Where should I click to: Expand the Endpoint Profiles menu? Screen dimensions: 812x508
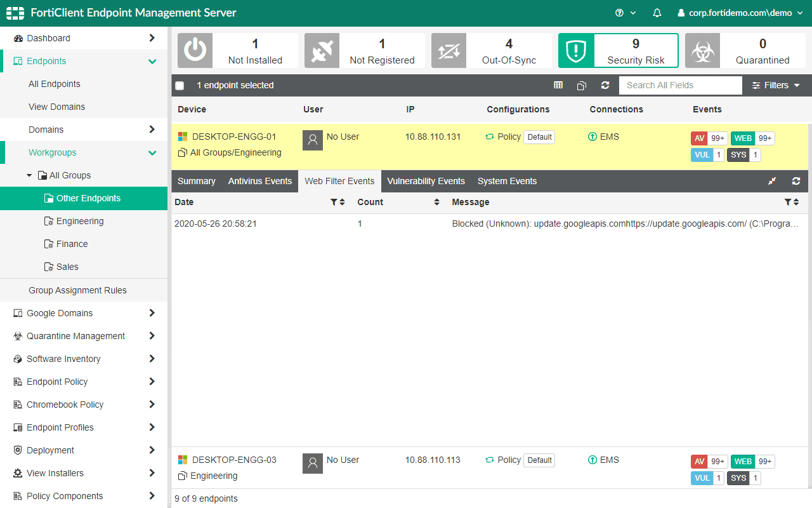(x=152, y=427)
